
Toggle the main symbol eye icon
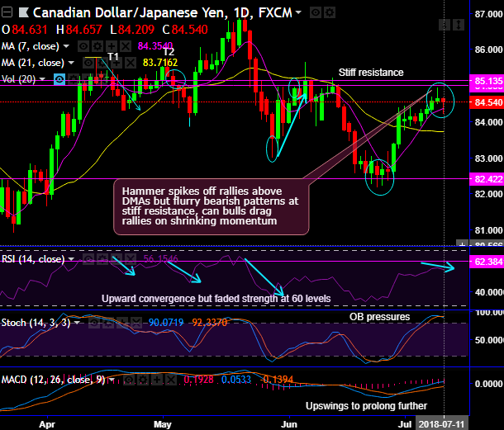click(x=316, y=13)
